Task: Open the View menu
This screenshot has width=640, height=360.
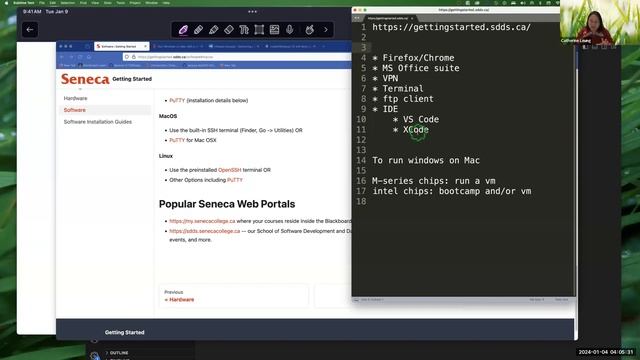Action: point(95,2)
